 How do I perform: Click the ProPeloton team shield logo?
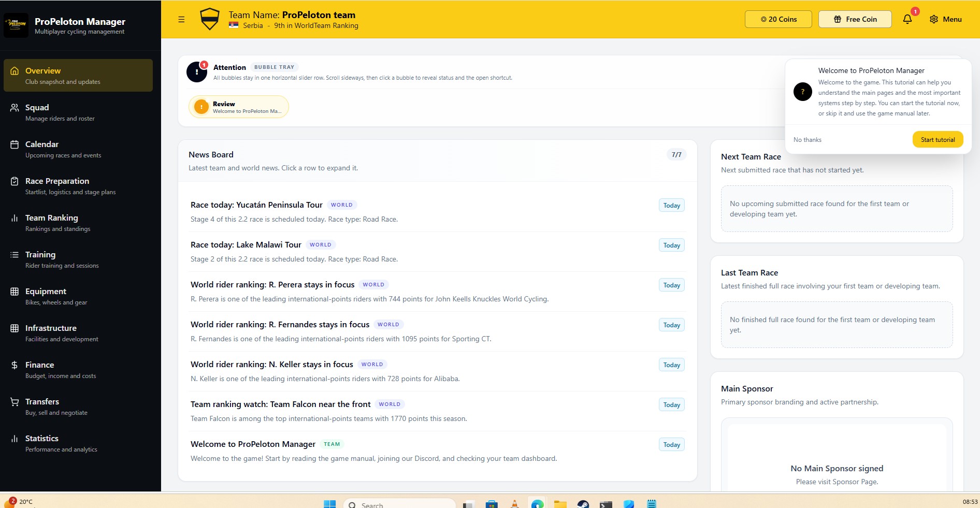tap(210, 19)
